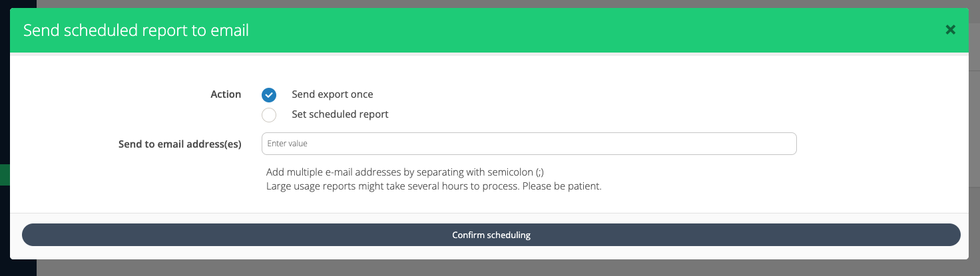The height and width of the screenshot is (276, 980).
Task: Choose the "Set scheduled report" radio option
Action: 269,114
